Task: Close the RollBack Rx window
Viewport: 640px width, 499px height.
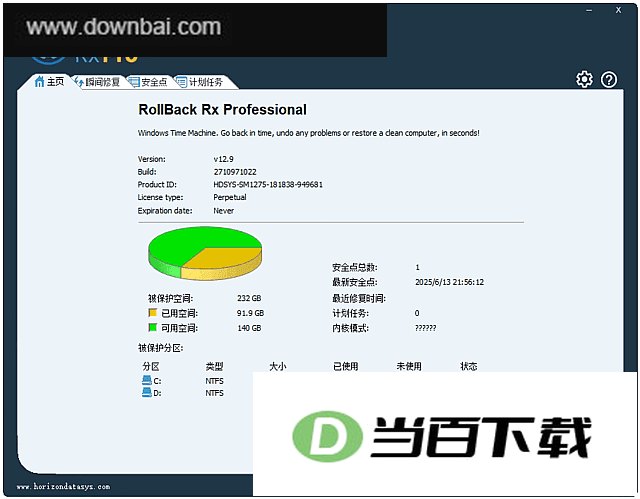Action: (x=618, y=10)
